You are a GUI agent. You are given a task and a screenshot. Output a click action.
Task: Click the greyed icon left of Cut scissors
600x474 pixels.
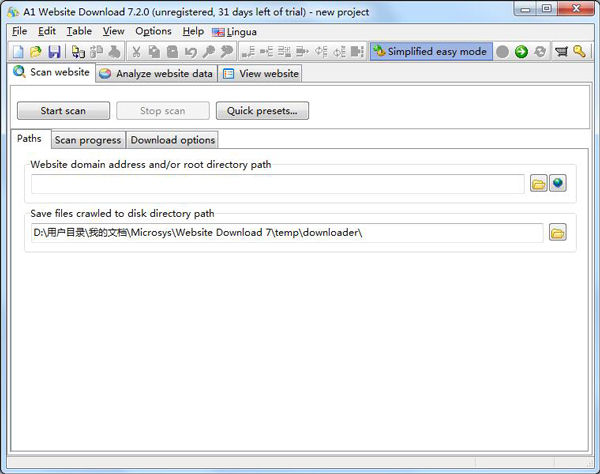[114, 52]
